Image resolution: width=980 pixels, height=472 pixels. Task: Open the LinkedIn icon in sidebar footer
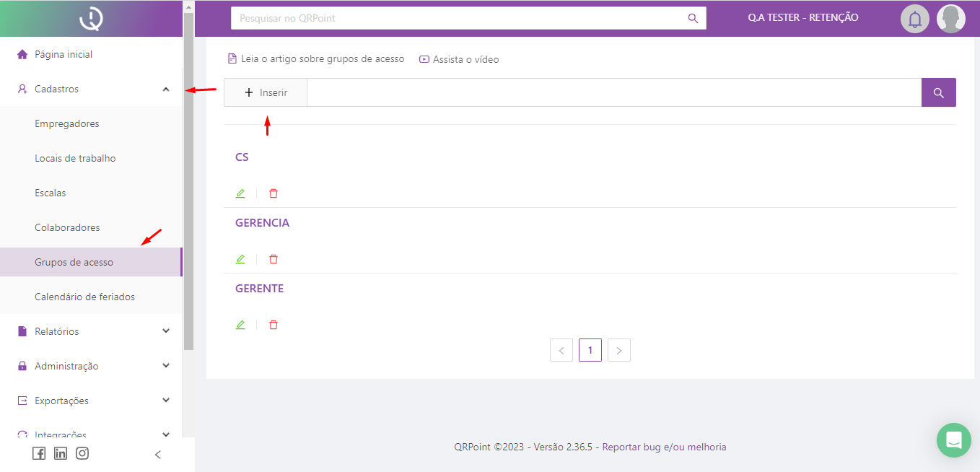(61, 454)
